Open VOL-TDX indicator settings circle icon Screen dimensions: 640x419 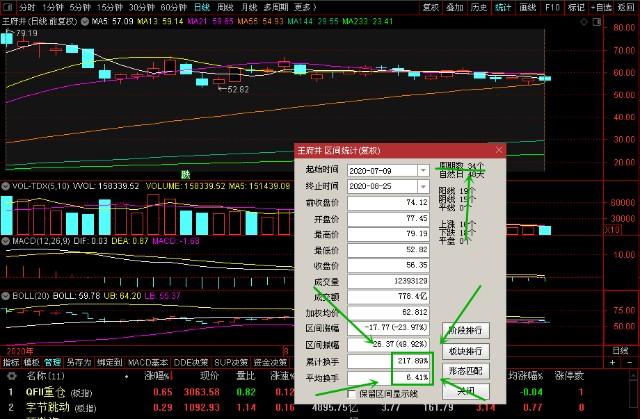point(5,186)
